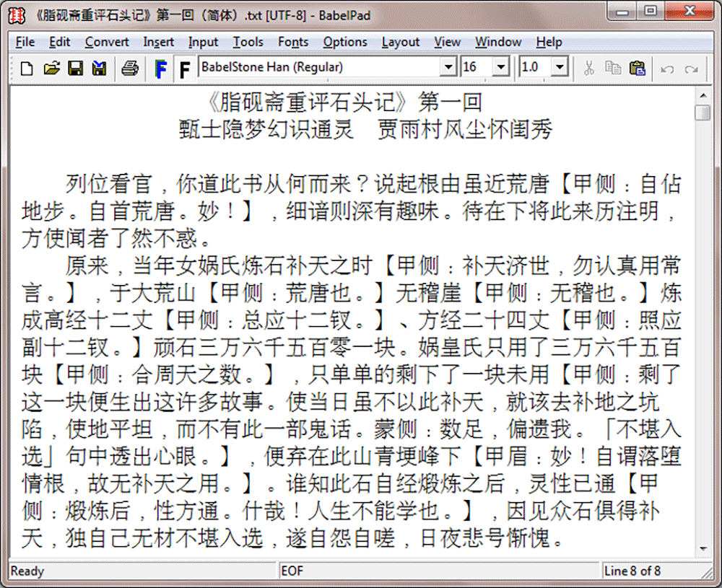Image resolution: width=722 pixels, height=588 pixels.
Task: Click the Paste toolbar icon
Action: click(x=638, y=67)
